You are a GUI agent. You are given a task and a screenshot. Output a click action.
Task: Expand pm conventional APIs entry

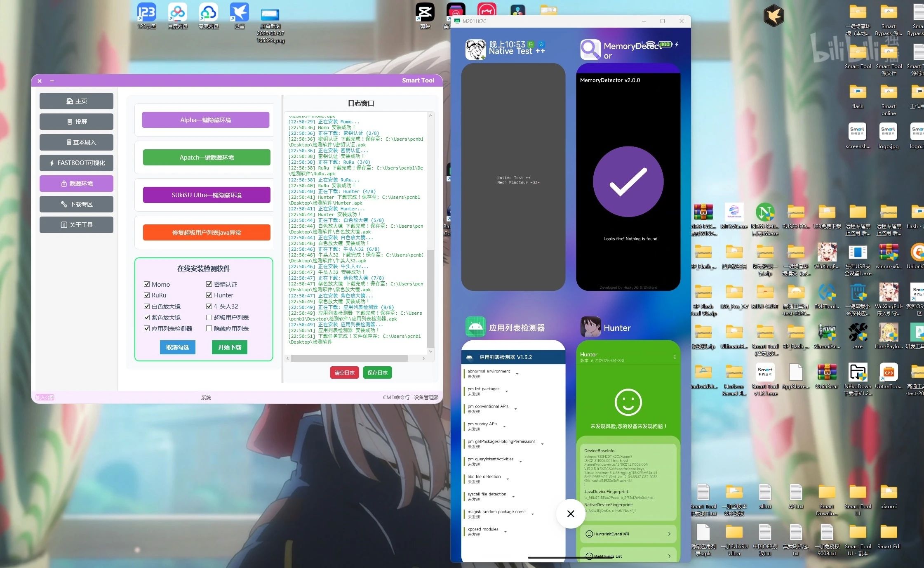(515, 409)
